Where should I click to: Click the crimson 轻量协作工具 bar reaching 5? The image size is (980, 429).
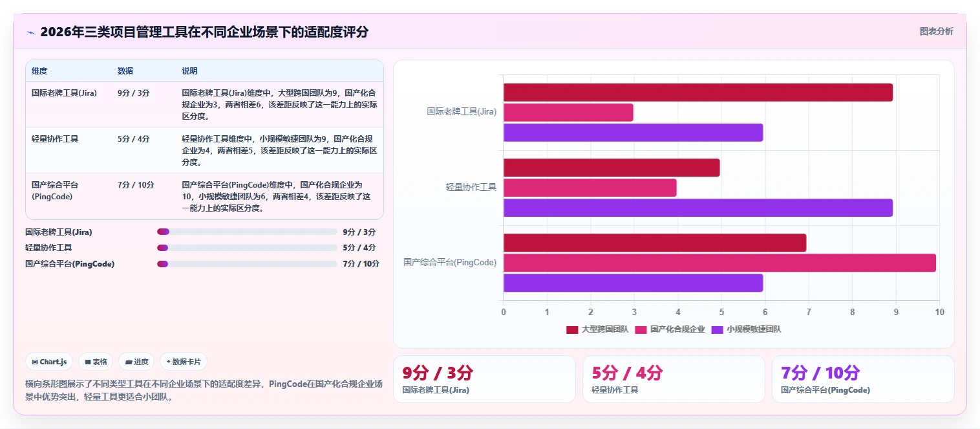612,168
